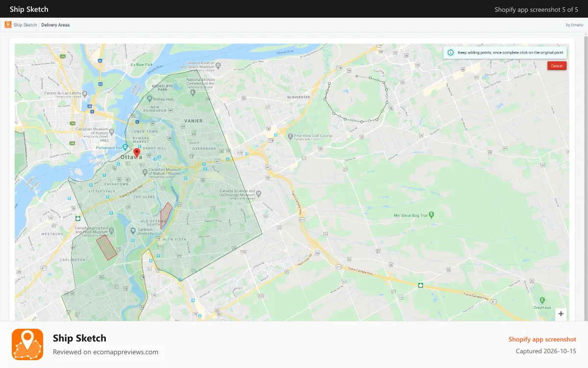Viewport: 588px width, 368px height.
Task: Open the Ship Sketch breadcrumb link
Action: click(x=25, y=25)
